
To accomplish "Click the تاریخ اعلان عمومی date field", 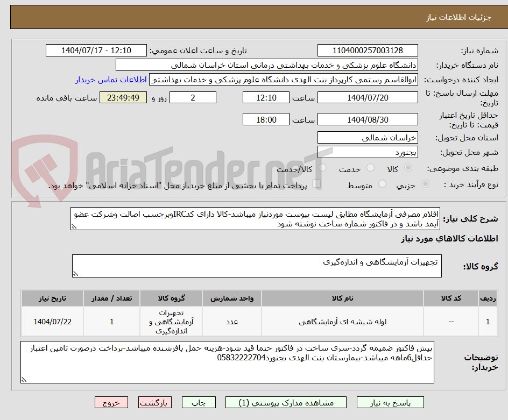I will click(96, 50).
